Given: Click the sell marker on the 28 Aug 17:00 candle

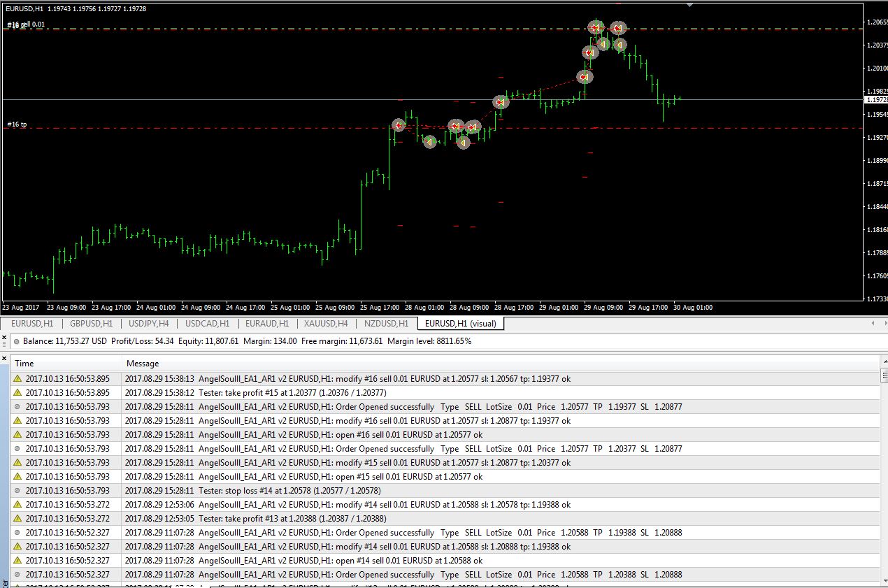Looking at the screenshot, I should [501, 102].
